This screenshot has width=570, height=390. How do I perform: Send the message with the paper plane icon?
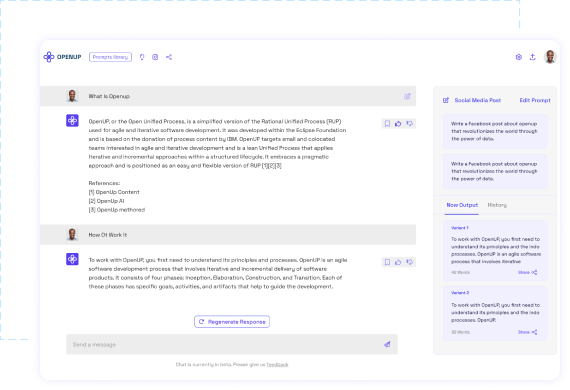387,344
